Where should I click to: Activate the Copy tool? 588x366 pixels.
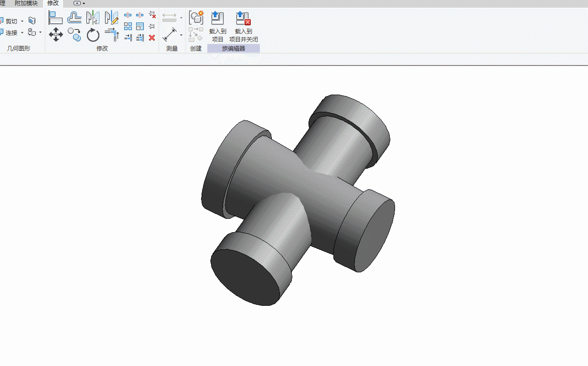pos(74,34)
